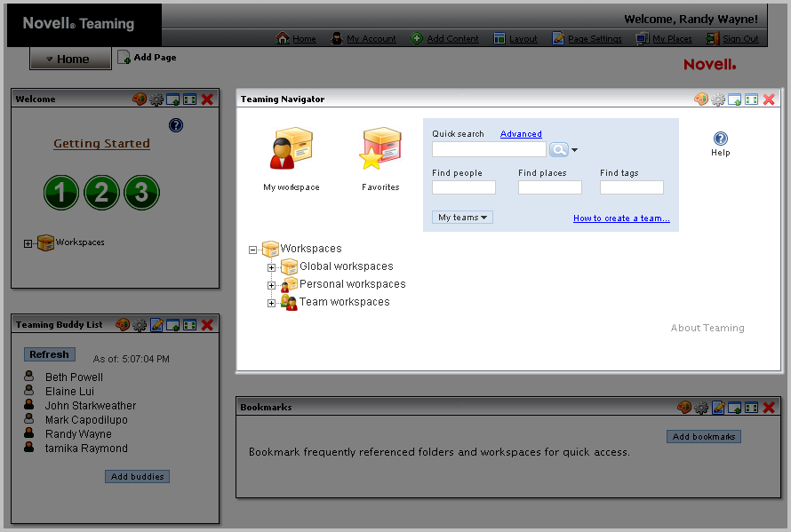Select Page Settings in the top navigation

pos(595,38)
